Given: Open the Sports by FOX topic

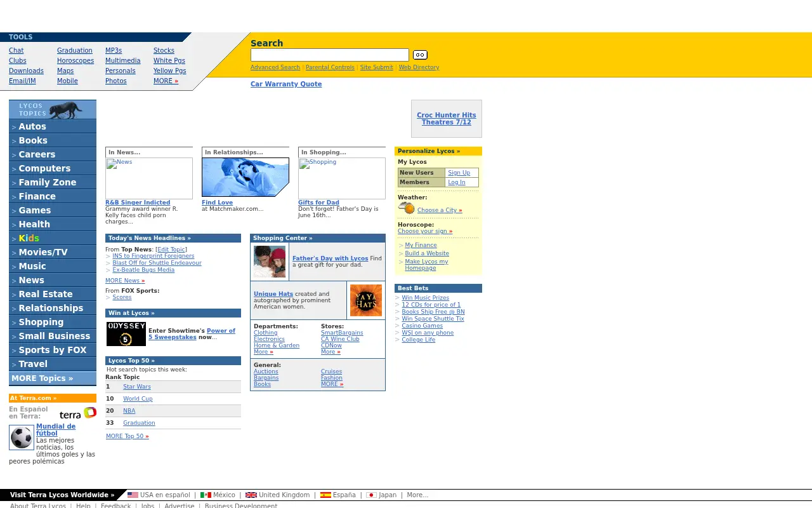Looking at the screenshot, I should coord(53,350).
